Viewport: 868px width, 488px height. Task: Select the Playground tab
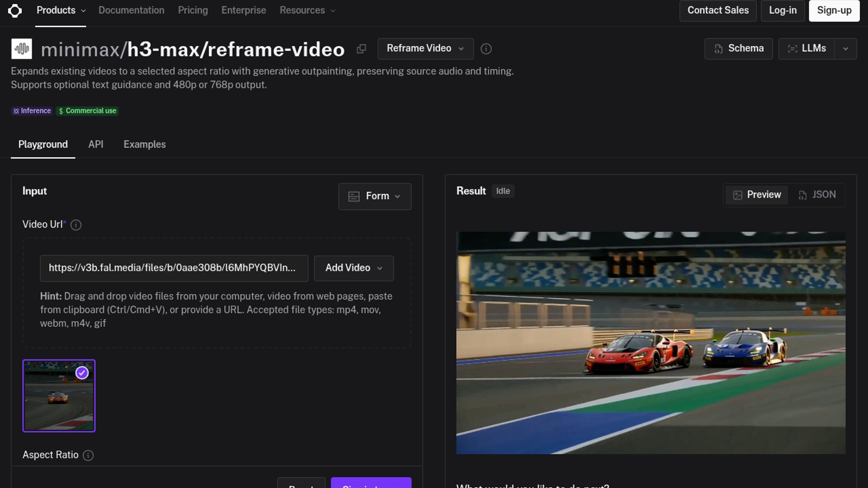(43, 145)
